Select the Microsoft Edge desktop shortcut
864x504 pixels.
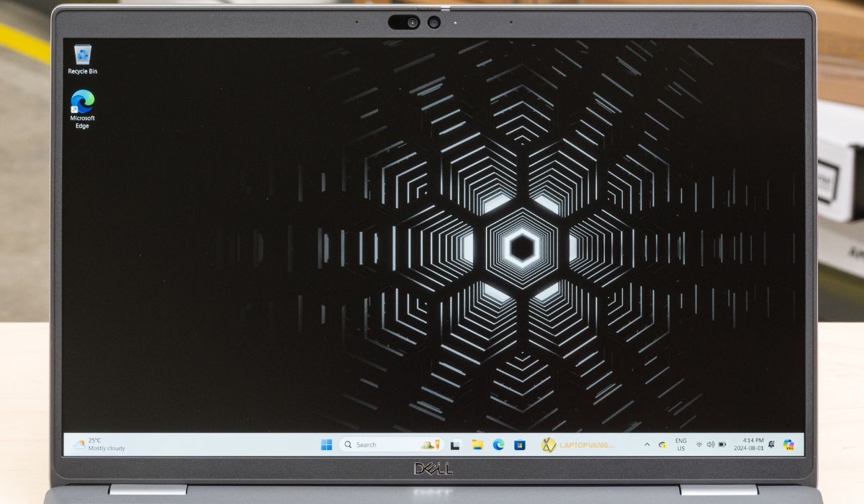(82, 109)
